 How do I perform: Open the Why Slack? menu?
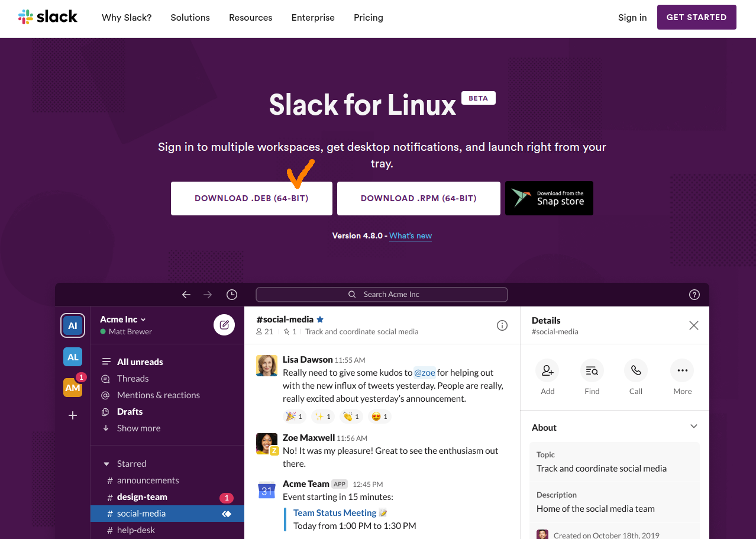[127, 18]
